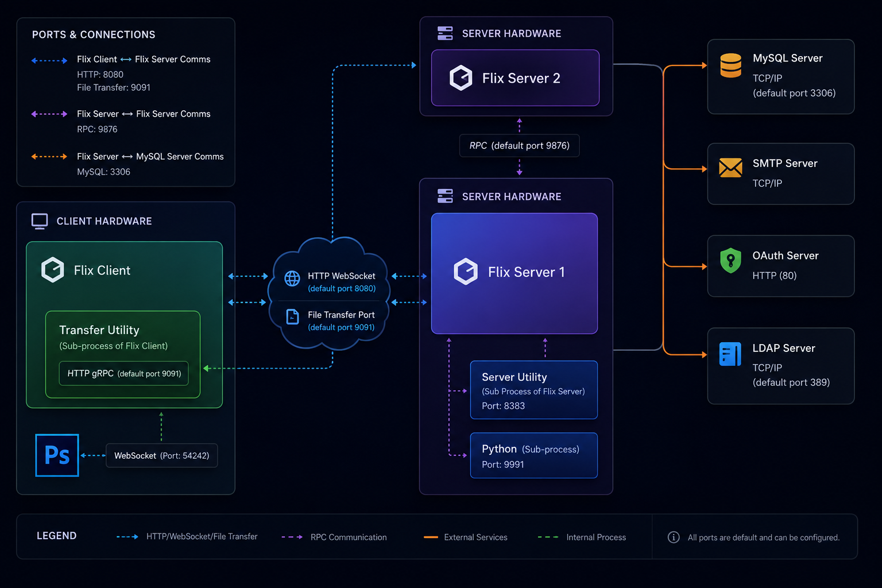882x588 pixels.
Task: Click the PORTS & CONNECTIONS heading
Action: coord(94,34)
